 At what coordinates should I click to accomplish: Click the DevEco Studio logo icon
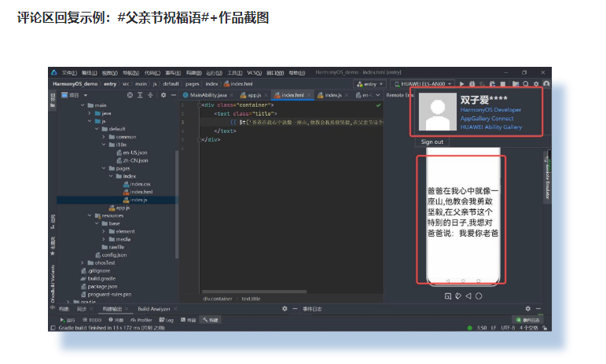(x=54, y=72)
